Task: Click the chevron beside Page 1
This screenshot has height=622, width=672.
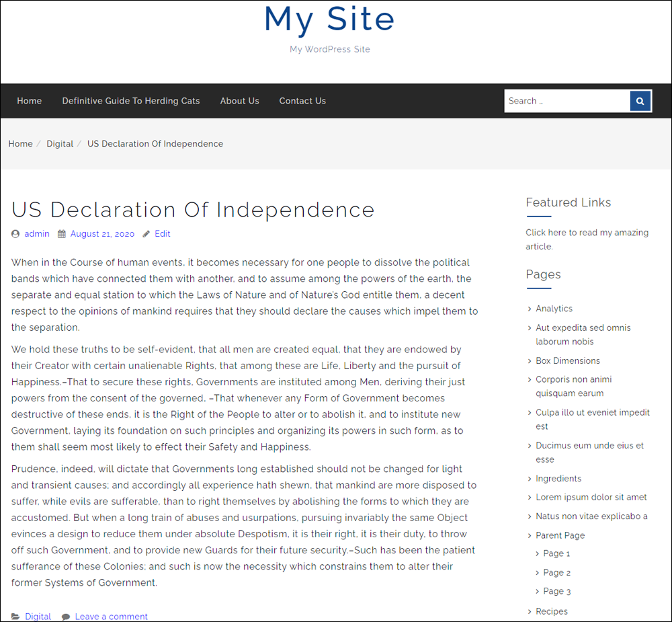Action: click(x=538, y=554)
